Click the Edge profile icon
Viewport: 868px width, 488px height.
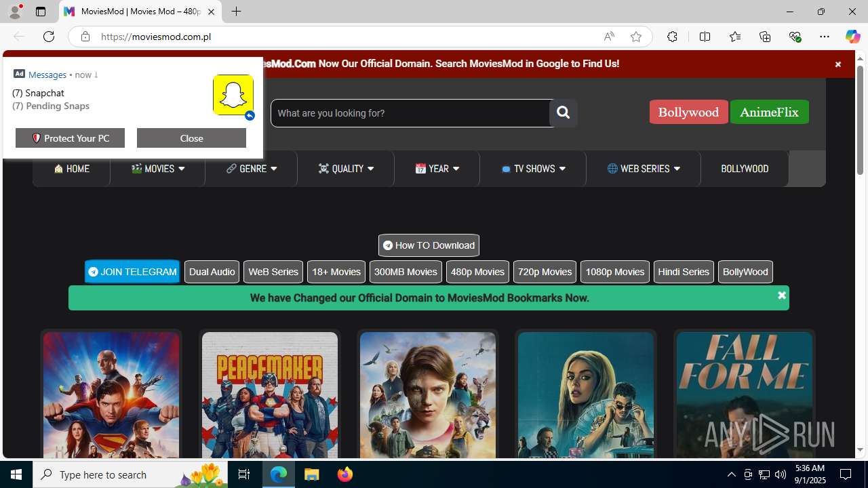(15, 12)
